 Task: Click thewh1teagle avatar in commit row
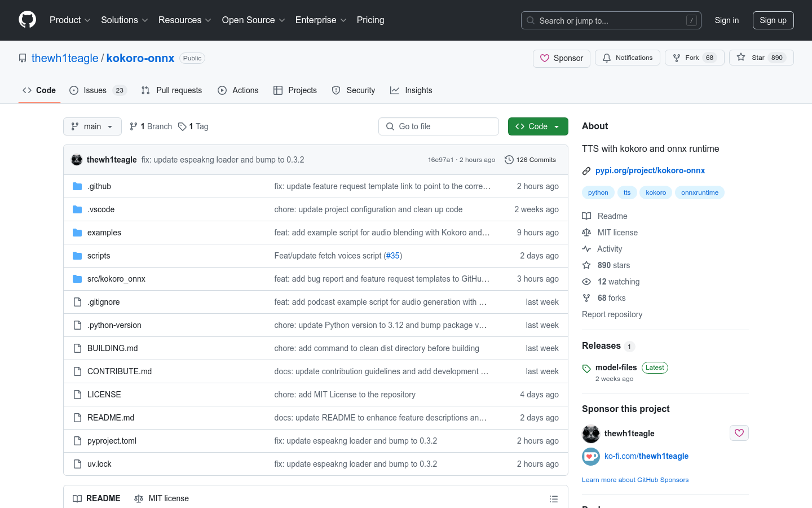pyautogui.click(x=77, y=160)
